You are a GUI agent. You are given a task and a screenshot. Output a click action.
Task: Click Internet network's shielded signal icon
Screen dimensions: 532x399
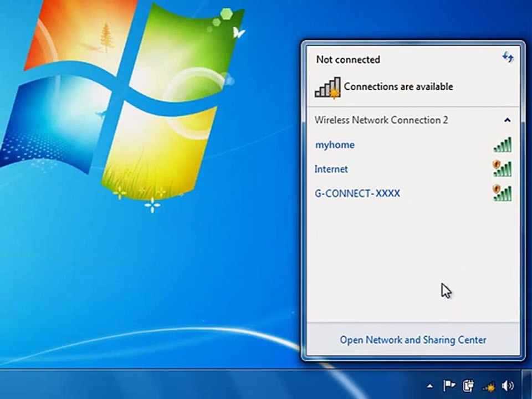pos(502,168)
